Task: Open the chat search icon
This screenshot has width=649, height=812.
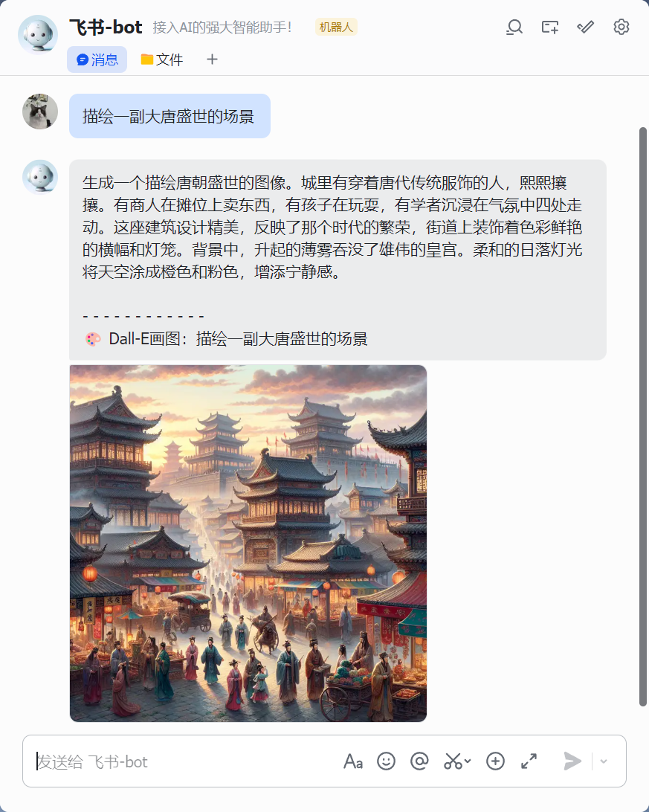Action: (x=514, y=27)
